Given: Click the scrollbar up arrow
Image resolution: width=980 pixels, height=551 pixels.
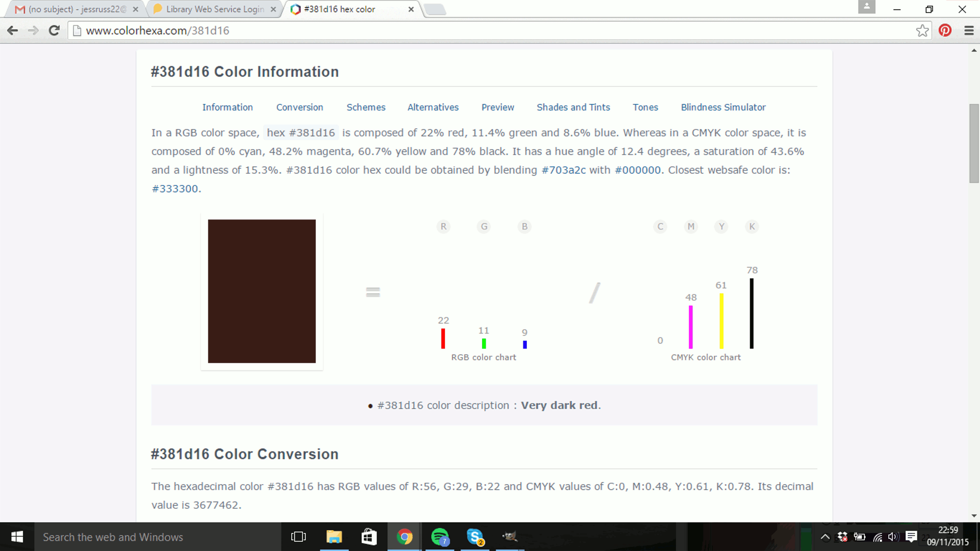Looking at the screenshot, I should 974,50.
